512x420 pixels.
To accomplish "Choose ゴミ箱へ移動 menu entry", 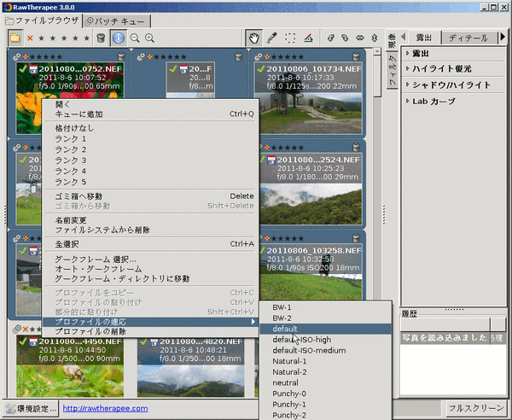I will coord(150,196).
